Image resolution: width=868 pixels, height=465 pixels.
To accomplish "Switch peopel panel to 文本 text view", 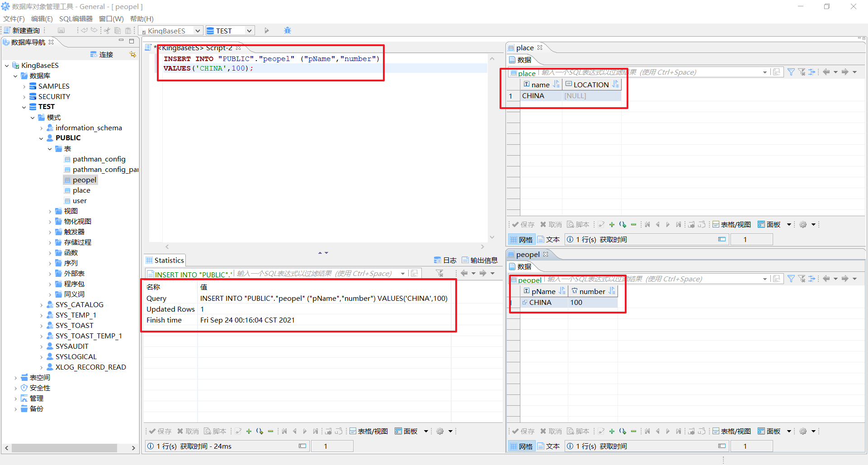I will 548,446.
